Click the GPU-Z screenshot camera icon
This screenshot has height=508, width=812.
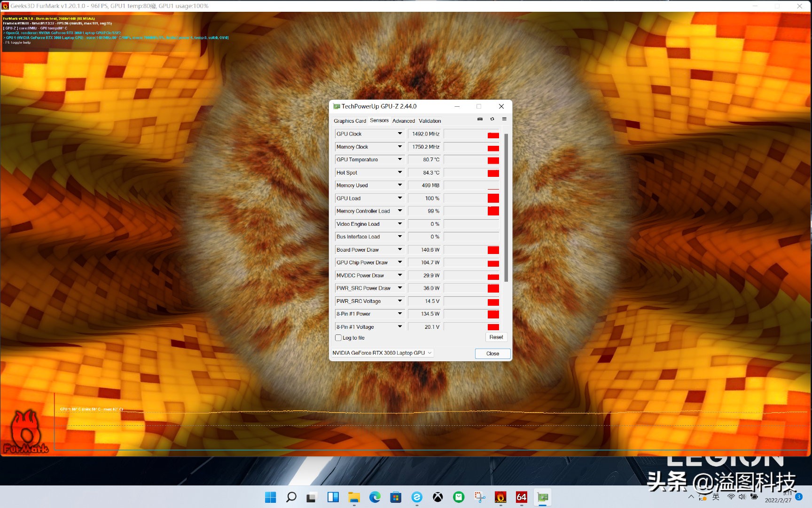(480, 119)
